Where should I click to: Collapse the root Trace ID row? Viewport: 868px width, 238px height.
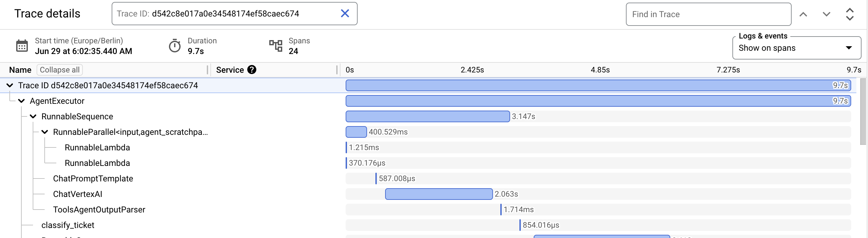click(x=10, y=85)
